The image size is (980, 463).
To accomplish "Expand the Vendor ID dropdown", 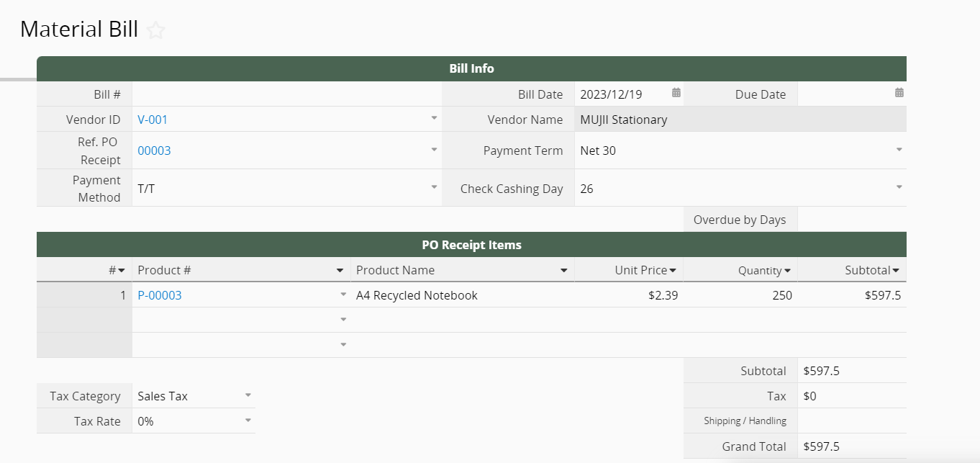I will (434, 118).
